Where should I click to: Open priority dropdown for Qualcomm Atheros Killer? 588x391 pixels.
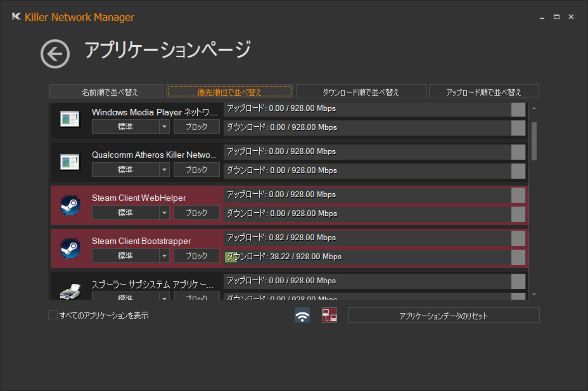tap(164, 169)
